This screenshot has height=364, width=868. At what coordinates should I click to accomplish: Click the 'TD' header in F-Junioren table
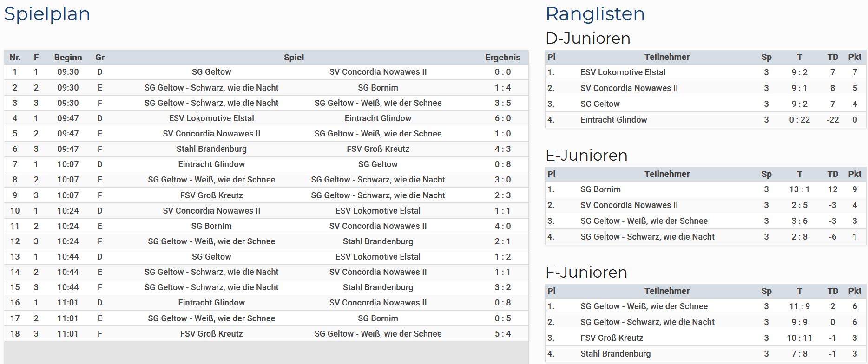coord(832,291)
